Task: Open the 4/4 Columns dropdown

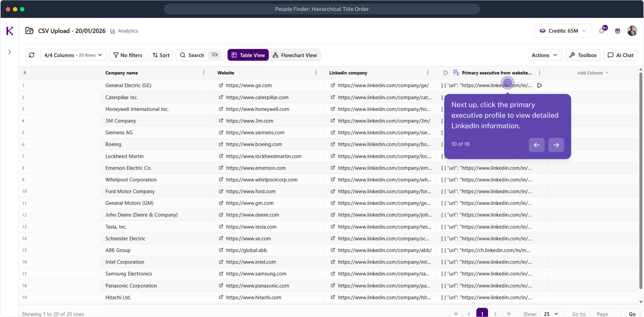Action: coord(73,55)
